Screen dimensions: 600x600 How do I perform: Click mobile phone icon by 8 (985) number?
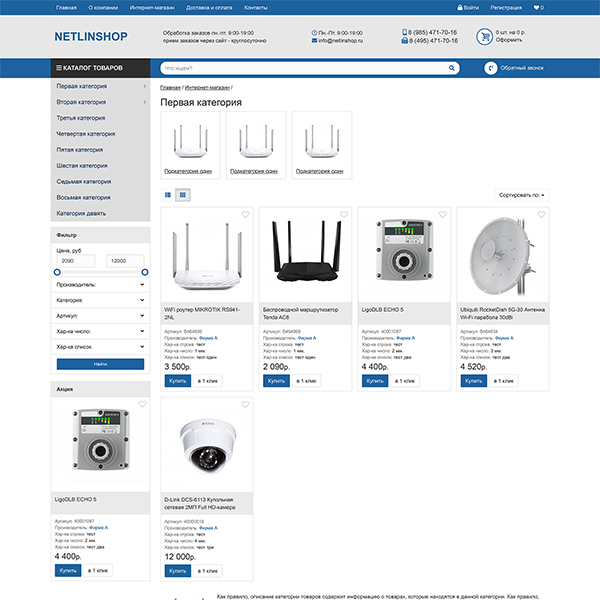click(x=404, y=32)
